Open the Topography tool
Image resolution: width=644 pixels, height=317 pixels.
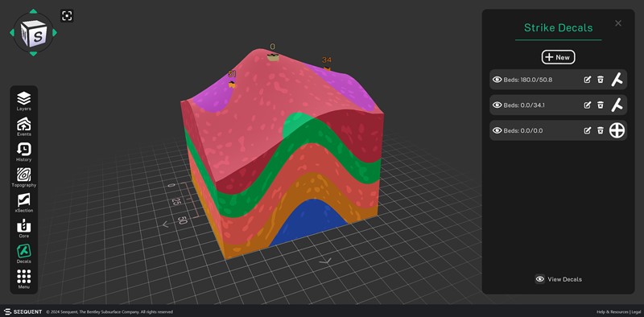pyautogui.click(x=24, y=177)
